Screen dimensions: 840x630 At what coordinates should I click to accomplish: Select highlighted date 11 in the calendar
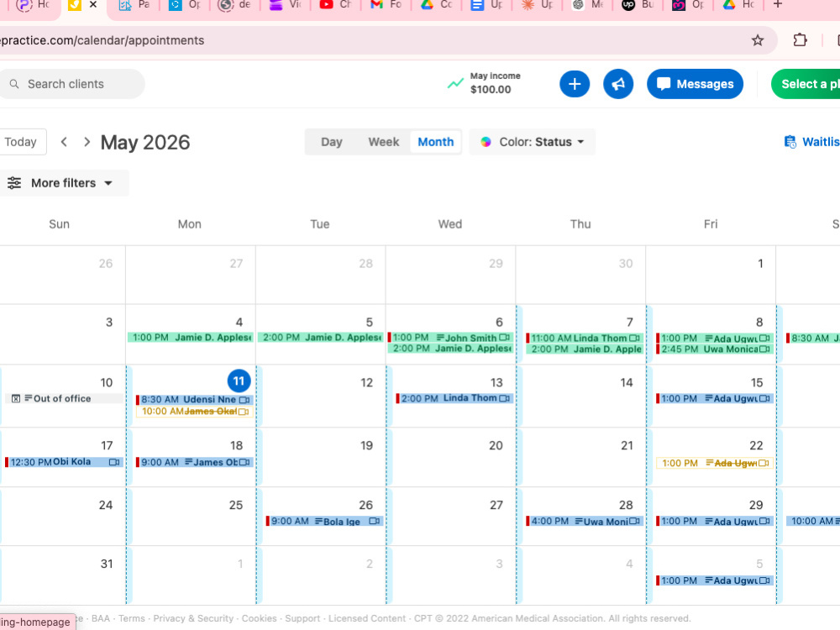239,381
